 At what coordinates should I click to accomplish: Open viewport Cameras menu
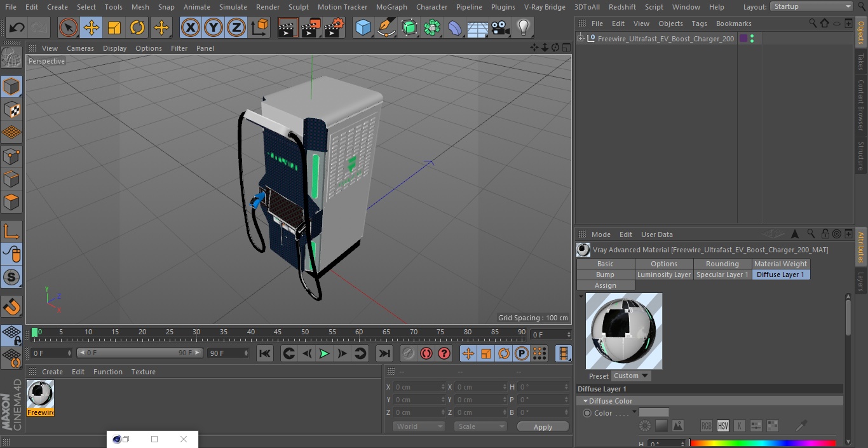pos(80,48)
